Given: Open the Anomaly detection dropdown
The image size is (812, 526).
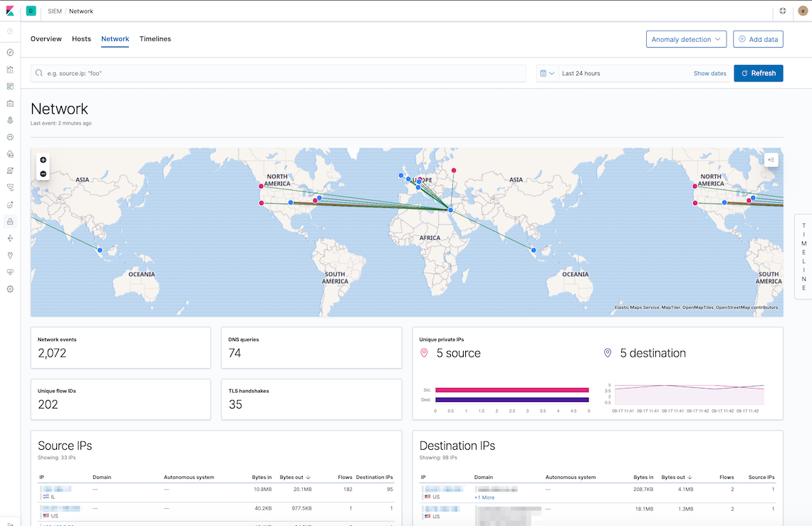Looking at the screenshot, I should [x=685, y=39].
